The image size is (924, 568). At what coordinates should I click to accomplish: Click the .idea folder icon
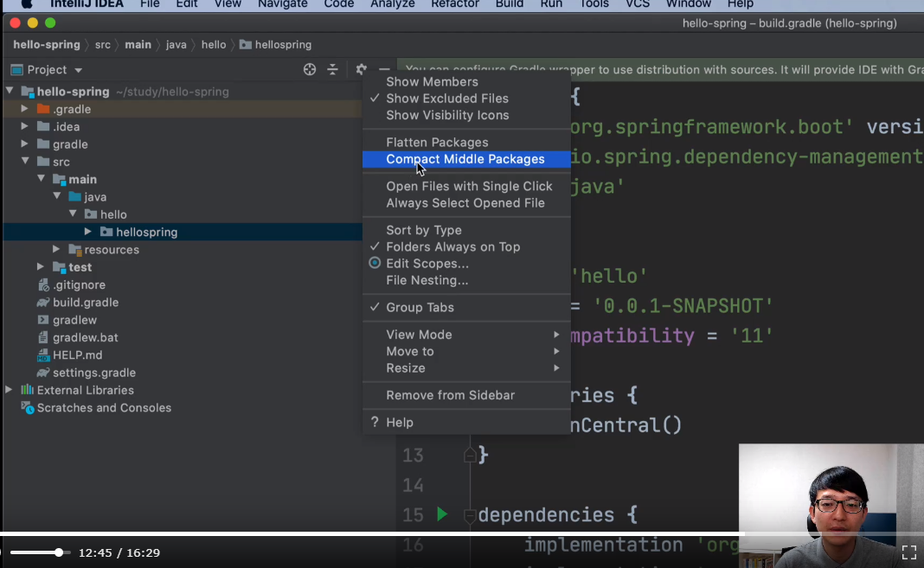(x=43, y=126)
